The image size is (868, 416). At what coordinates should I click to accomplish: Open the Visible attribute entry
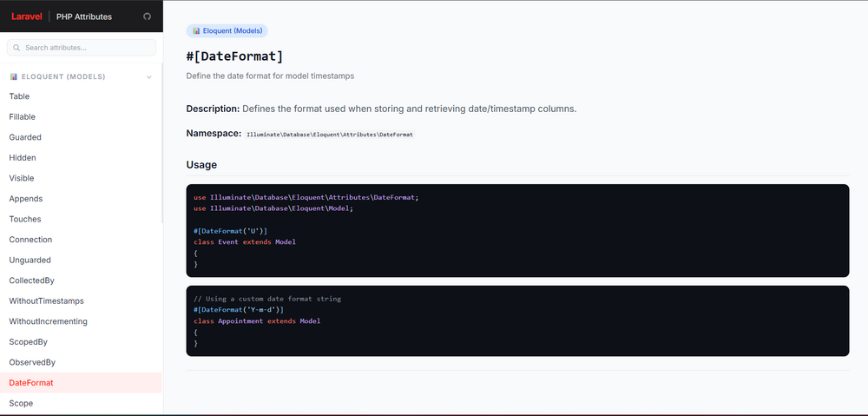(81, 178)
